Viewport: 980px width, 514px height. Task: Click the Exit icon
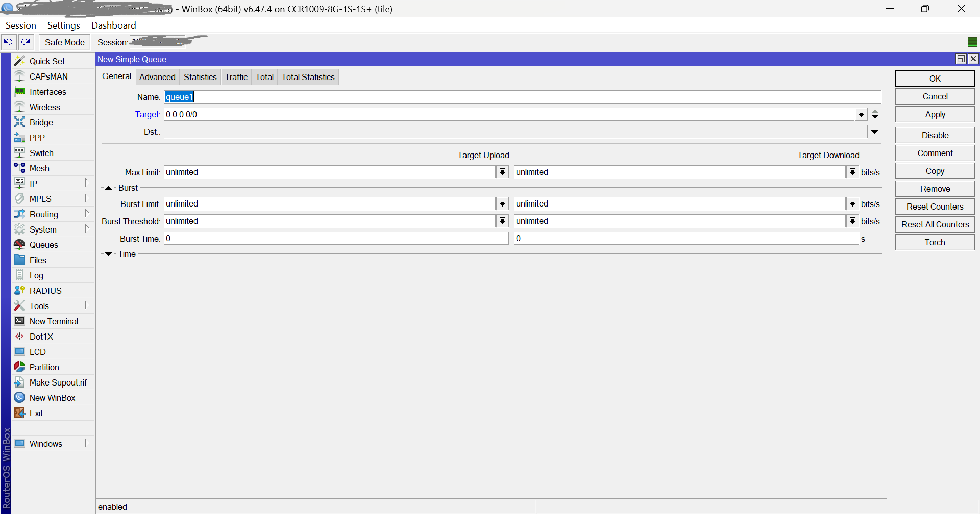(19, 413)
